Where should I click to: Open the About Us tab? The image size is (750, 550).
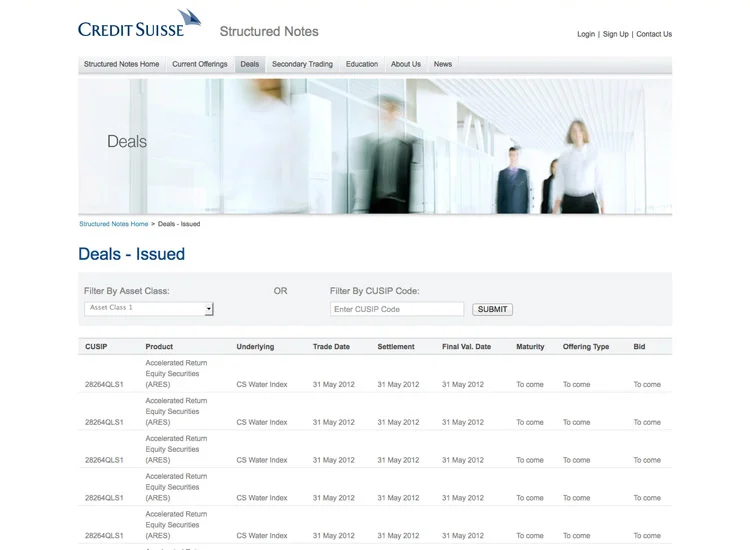click(406, 64)
